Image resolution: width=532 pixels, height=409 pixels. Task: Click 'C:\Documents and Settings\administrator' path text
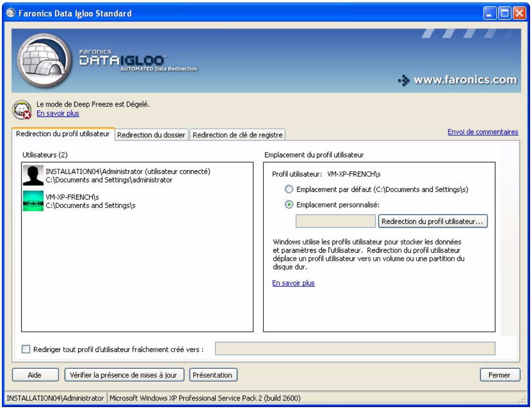(109, 180)
